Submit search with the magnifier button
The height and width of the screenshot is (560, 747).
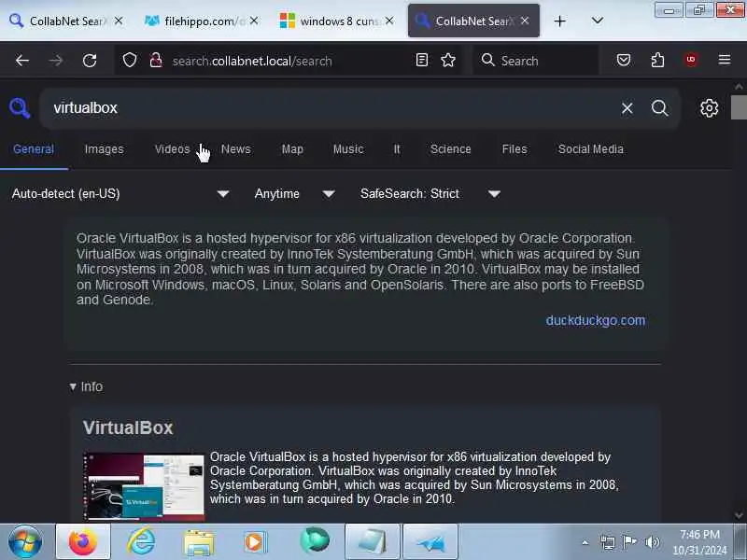tap(660, 108)
